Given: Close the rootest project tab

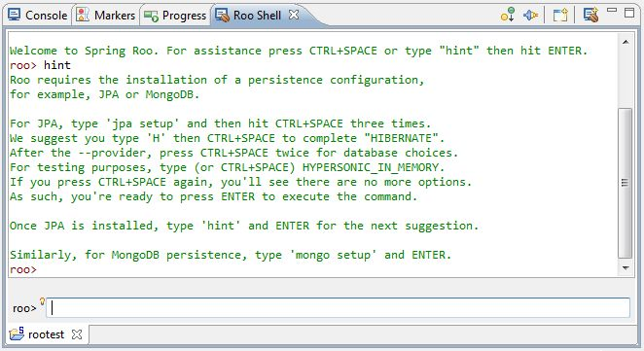Looking at the screenshot, I should [77, 334].
